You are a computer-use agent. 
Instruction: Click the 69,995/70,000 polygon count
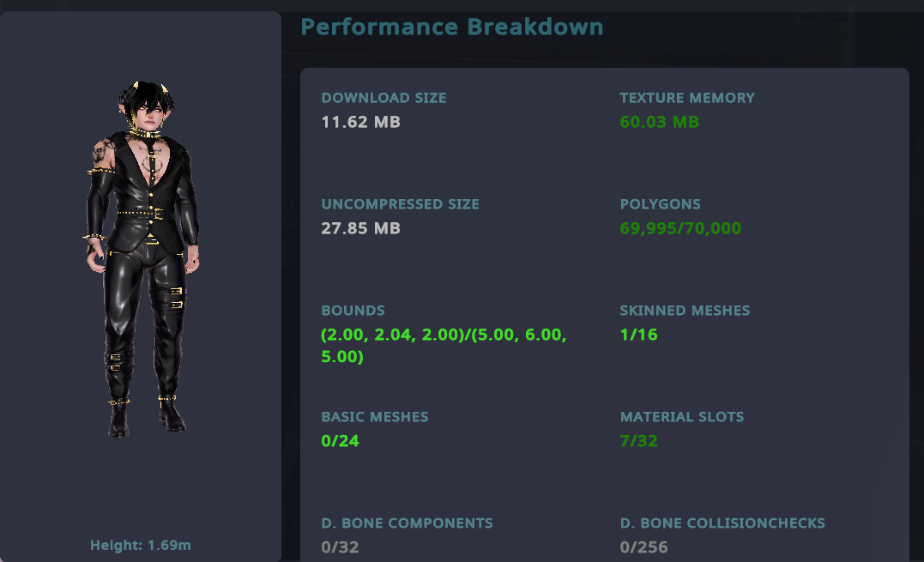[680, 228]
